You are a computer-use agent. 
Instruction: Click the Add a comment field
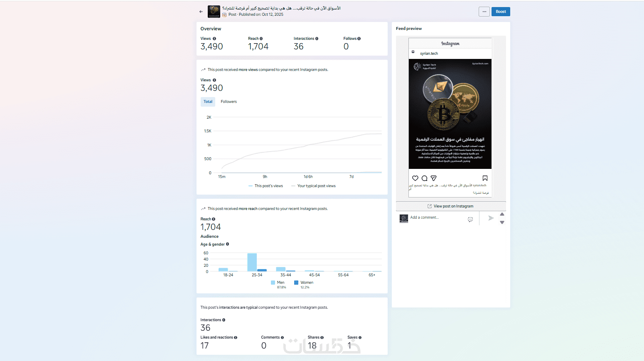[436, 217]
